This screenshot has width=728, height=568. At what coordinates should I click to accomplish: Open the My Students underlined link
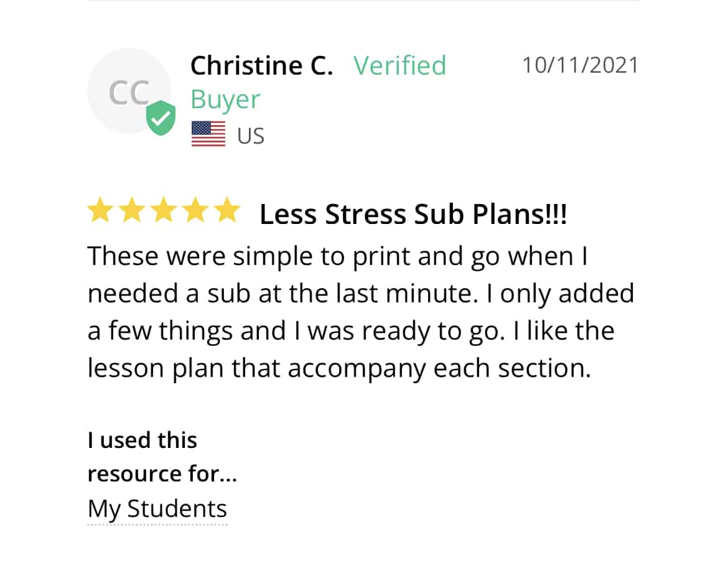click(x=157, y=510)
